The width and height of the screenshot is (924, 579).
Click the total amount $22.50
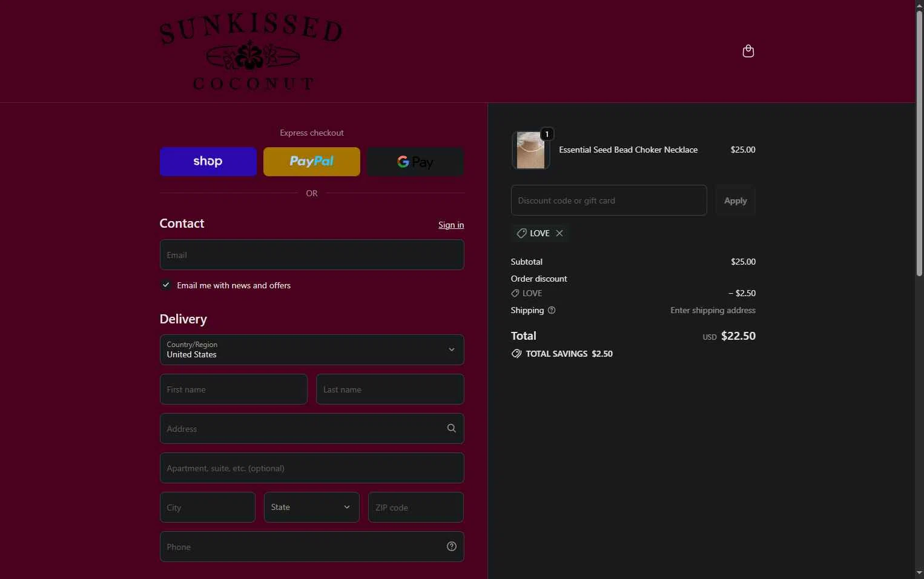(738, 336)
